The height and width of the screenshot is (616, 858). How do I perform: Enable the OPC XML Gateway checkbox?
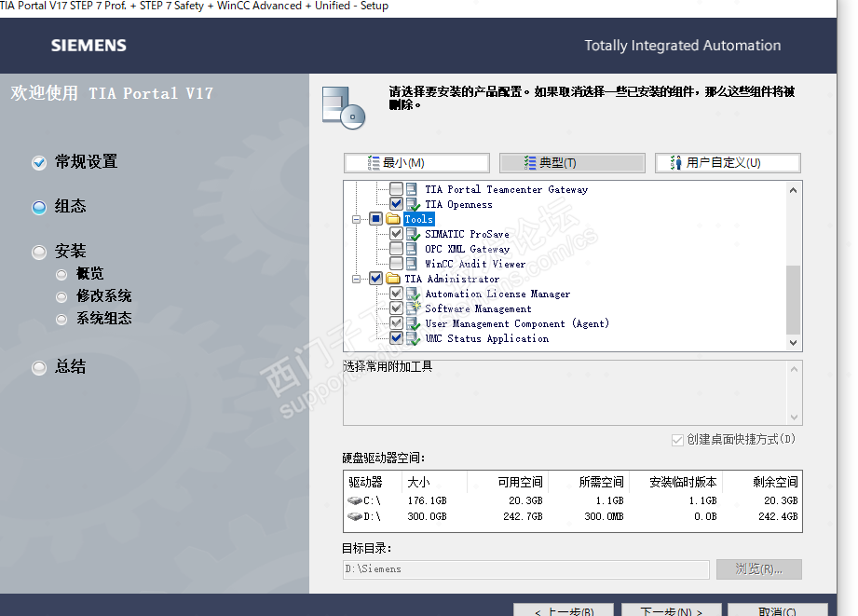click(x=396, y=249)
